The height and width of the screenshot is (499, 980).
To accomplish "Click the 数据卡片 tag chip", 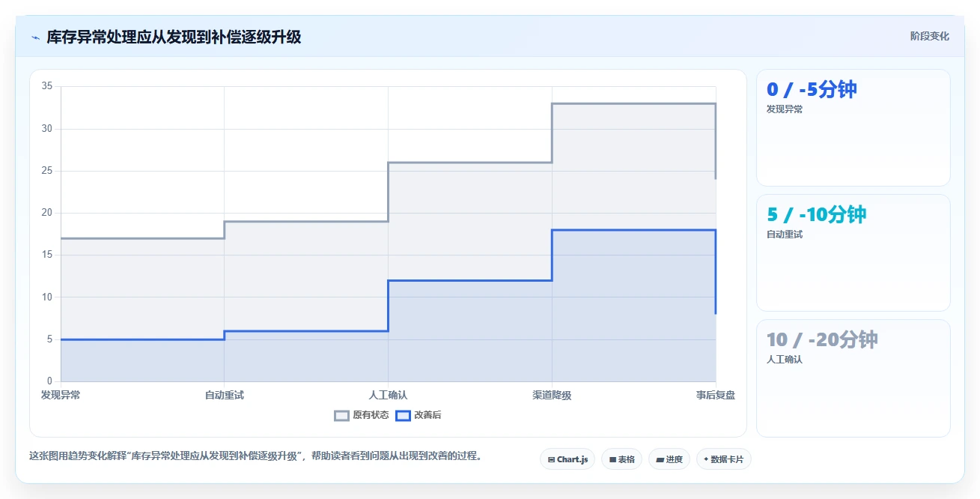I will tap(723, 459).
